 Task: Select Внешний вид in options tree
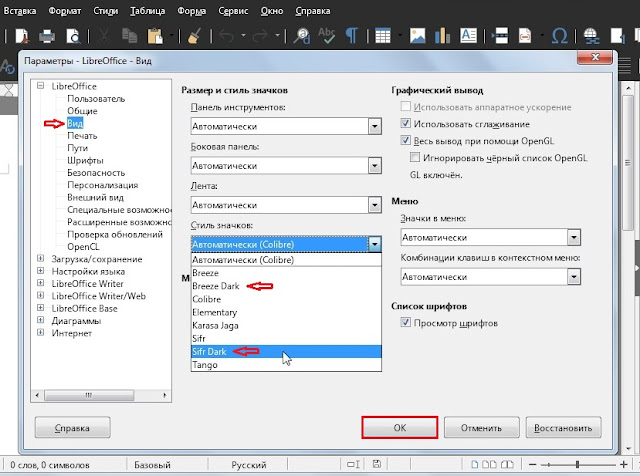(96, 197)
